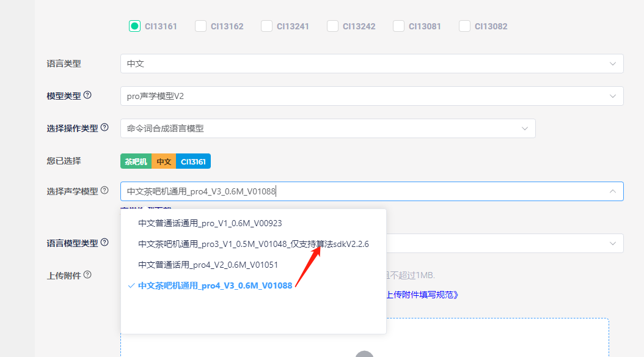Collapse 选择声学模型 dropdown via its arrow
Screen dimensions: 644x357
click(x=613, y=191)
